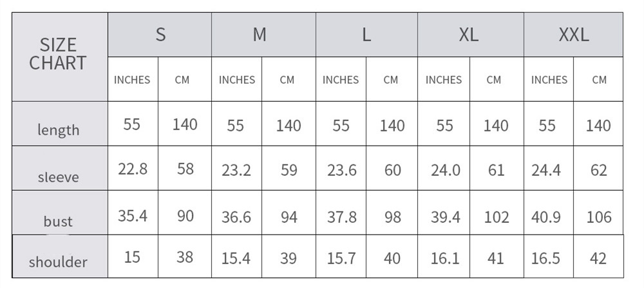Screen dimensions: 644x288
Task: Click the 106 bust CM cell
Action: (x=598, y=213)
